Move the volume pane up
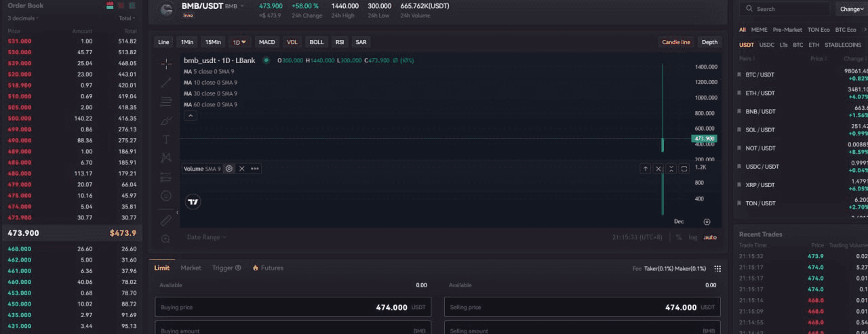Viewport: 868px width, 334px height. click(646, 169)
